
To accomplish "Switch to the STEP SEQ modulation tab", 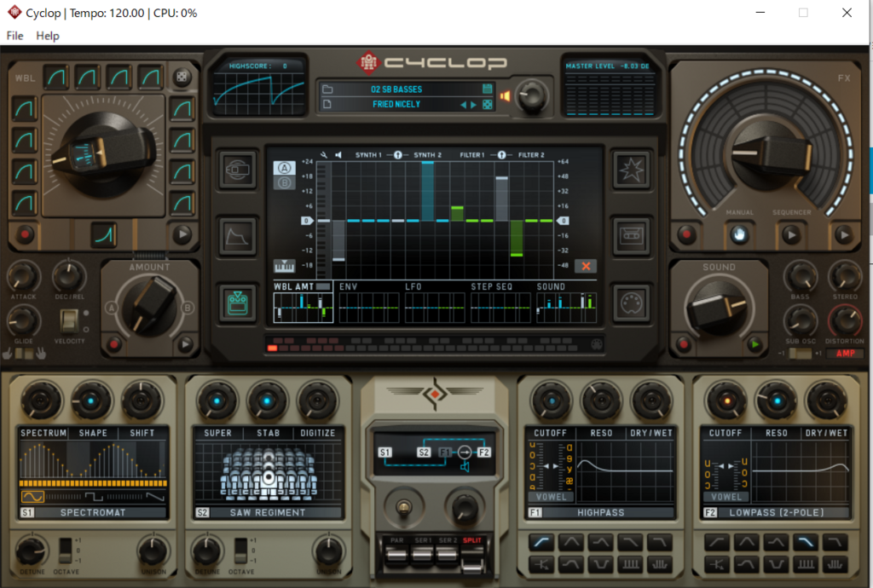I will click(500, 302).
